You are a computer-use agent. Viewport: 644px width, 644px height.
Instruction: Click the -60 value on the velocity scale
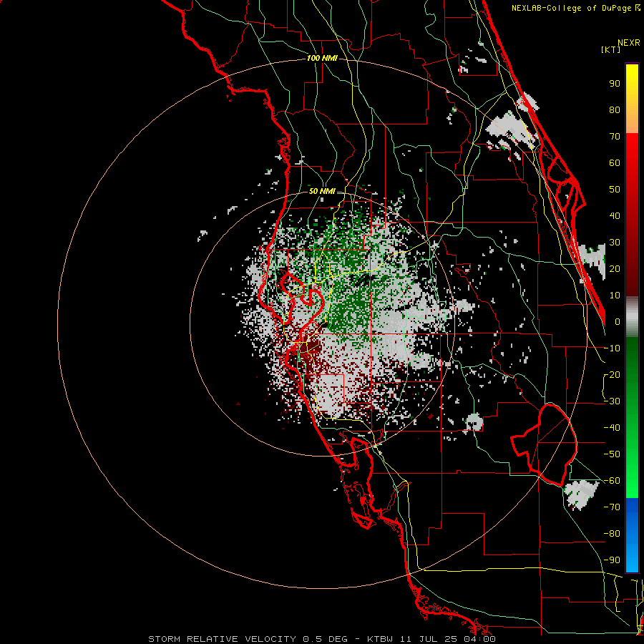[x=612, y=481]
